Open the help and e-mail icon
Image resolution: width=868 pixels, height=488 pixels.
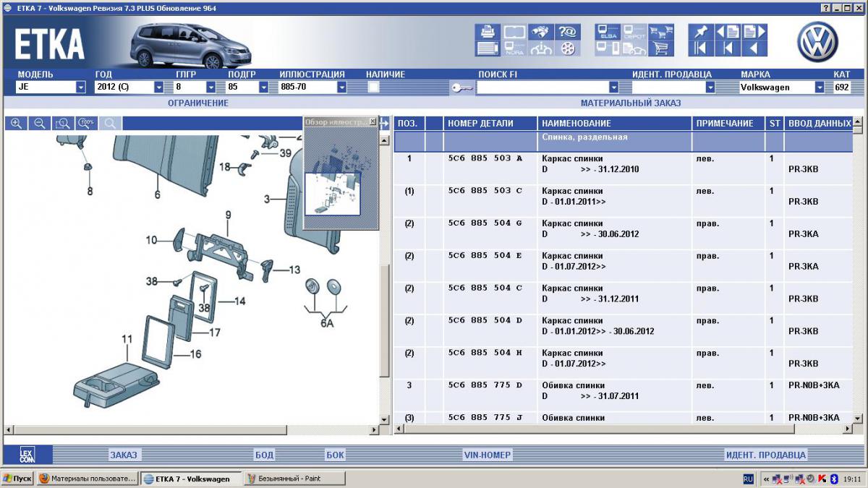pyautogui.click(x=567, y=32)
